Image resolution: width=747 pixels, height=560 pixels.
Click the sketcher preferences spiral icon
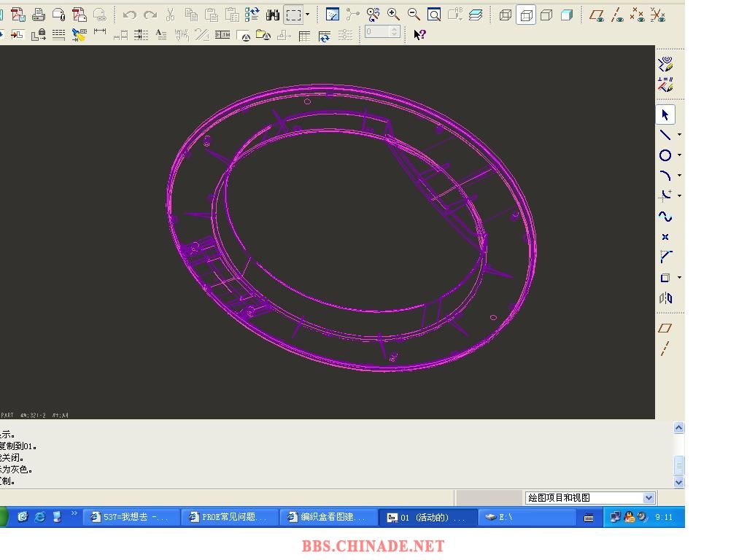[x=665, y=64]
